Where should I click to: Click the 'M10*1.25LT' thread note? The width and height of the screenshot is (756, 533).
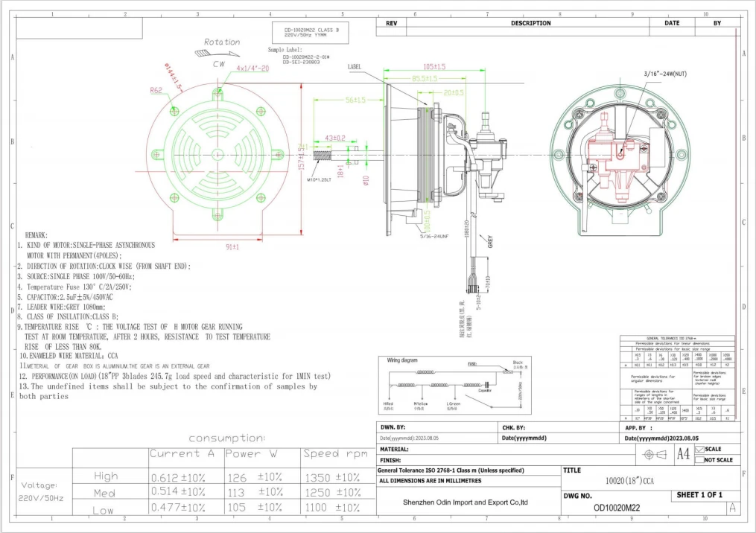tap(320, 179)
